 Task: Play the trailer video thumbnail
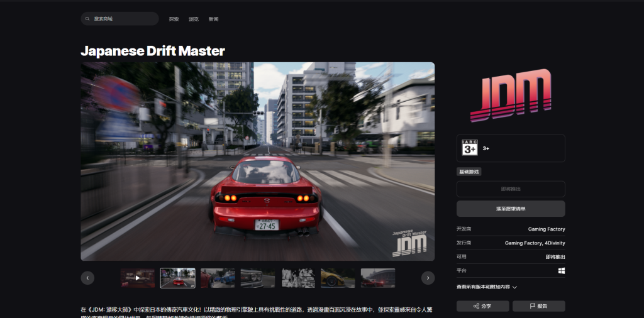coord(138,278)
